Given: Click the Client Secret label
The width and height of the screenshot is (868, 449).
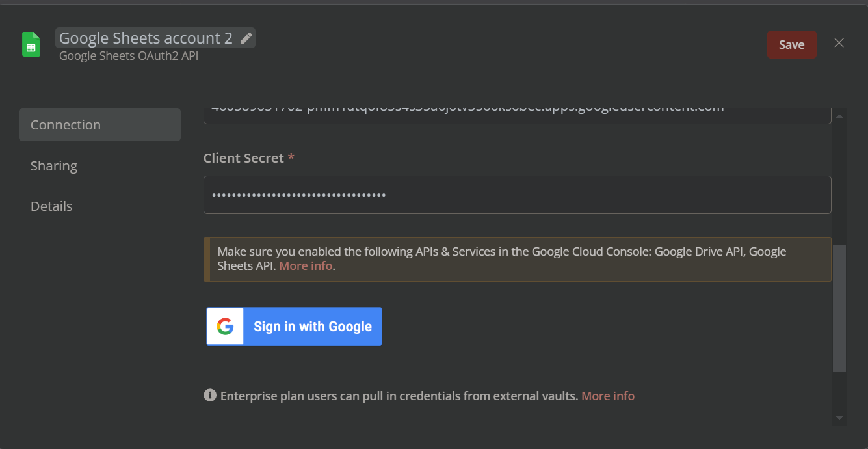Looking at the screenshot, I should (x=243, y=158).
